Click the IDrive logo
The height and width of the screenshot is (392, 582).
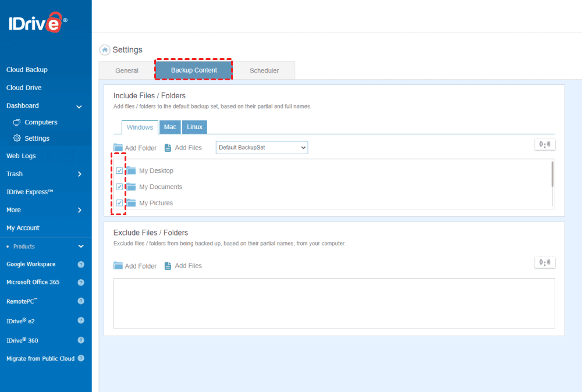pyautogui.click(x=38, y=22)
